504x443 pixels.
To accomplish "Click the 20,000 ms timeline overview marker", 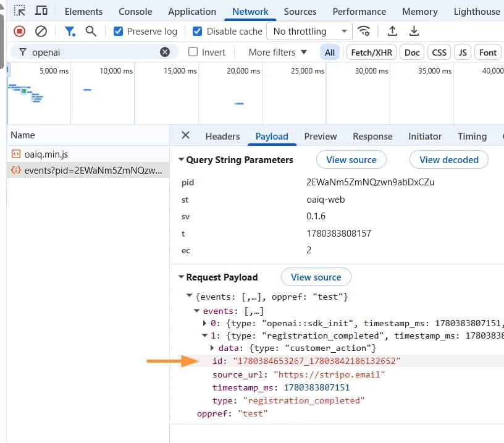I will pyautogui.click(x=243, y=70).
